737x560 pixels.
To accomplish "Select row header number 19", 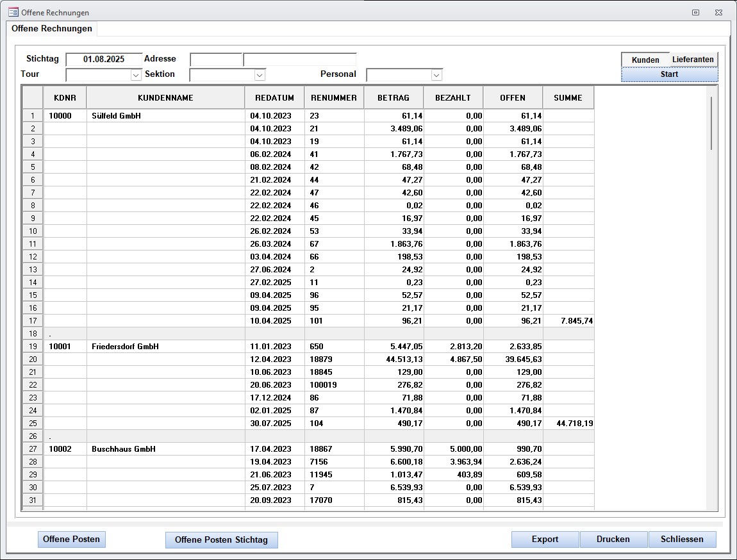I will (x=33, y=347).
